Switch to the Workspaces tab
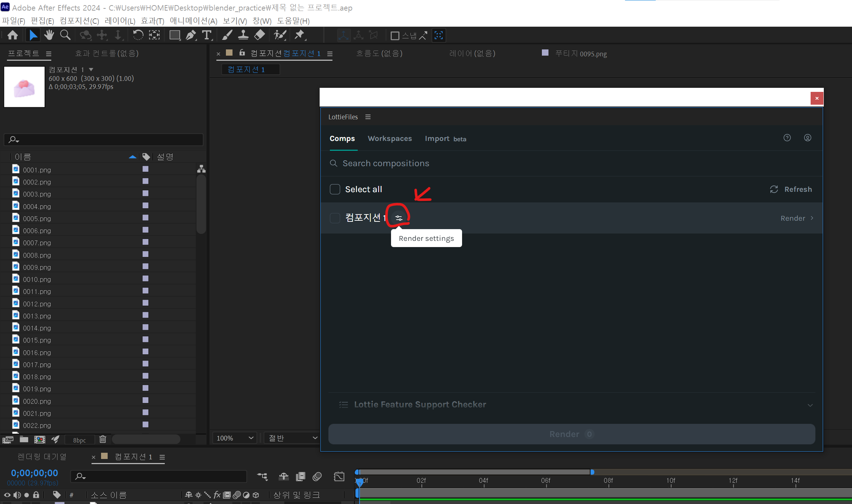 [390, 138]
